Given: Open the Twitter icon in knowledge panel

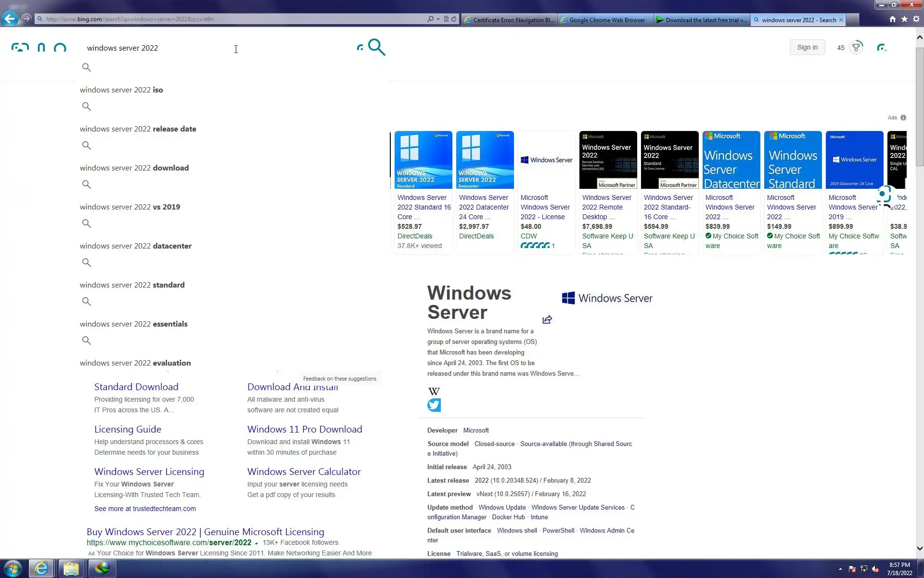Looking at the screenshot, I should pos(434,405).
